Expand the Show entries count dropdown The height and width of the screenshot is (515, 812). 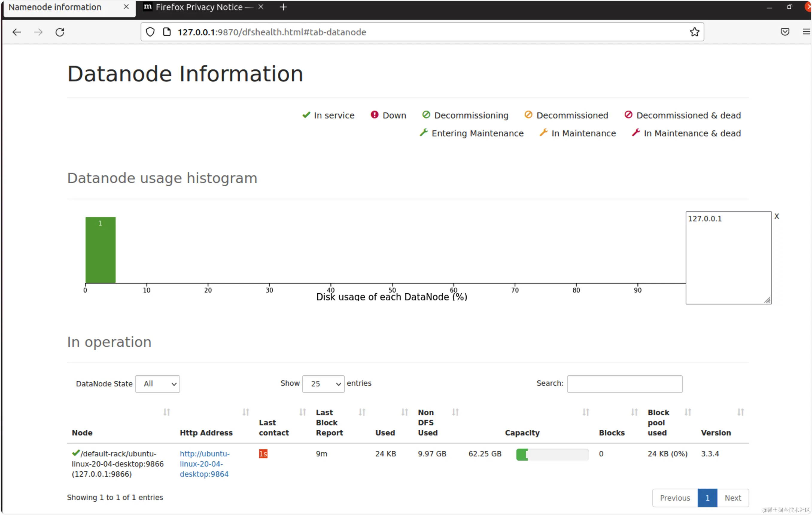[x=323, y=384]
